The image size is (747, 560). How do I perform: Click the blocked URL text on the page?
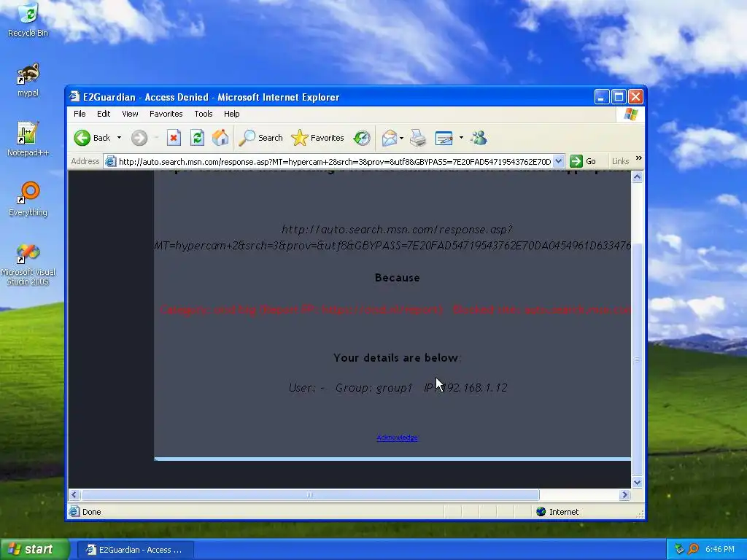[x=392, y=237]
